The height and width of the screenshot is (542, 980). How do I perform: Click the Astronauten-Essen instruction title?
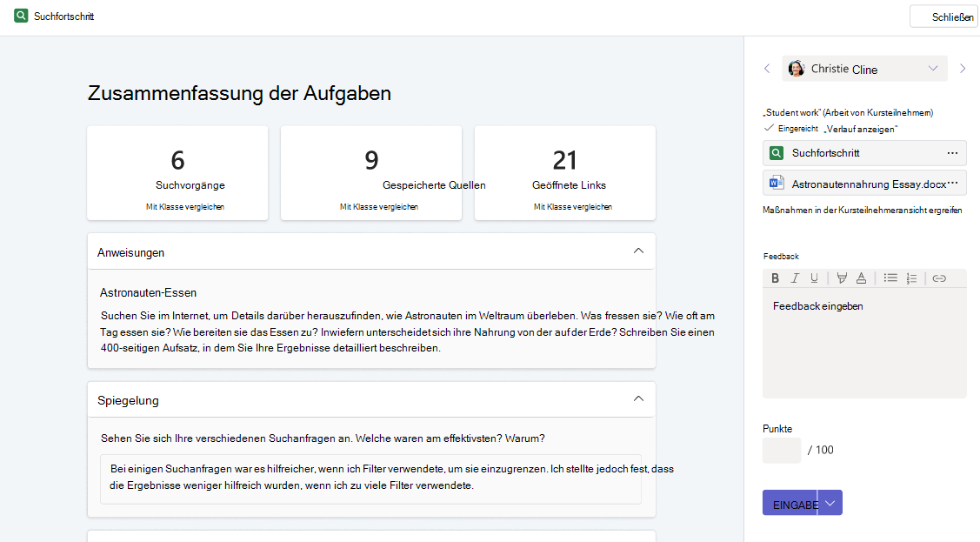[x=148, y=292]
